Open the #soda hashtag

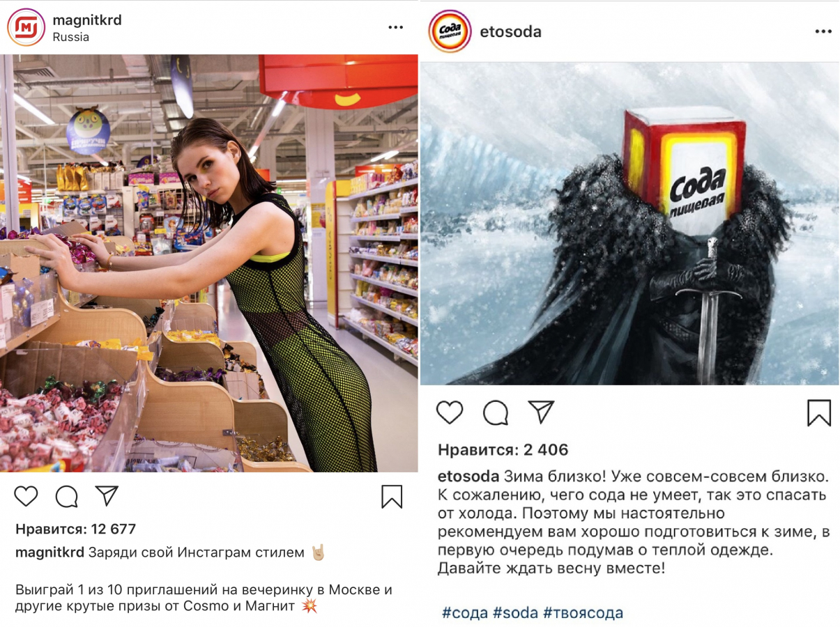pyautogui.click(x=515, y=613)
